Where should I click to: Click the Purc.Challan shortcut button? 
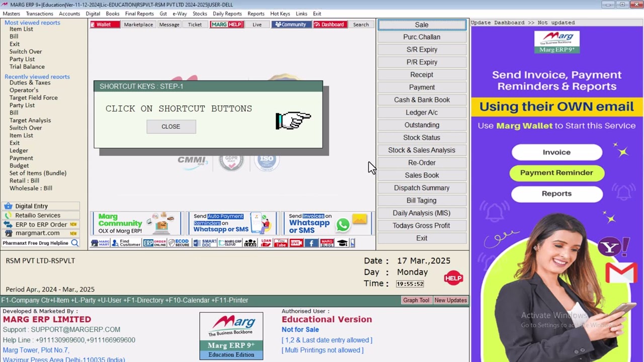pos(422,37)
